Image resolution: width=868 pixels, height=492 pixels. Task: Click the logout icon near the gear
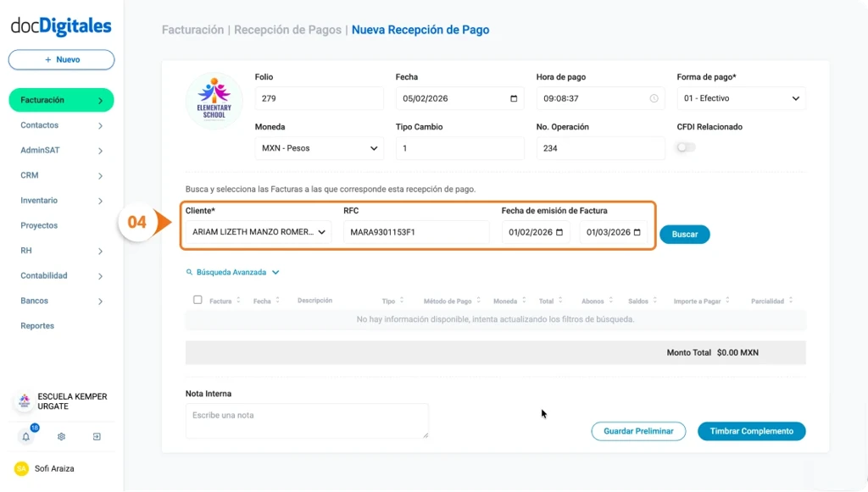[96, 436]
